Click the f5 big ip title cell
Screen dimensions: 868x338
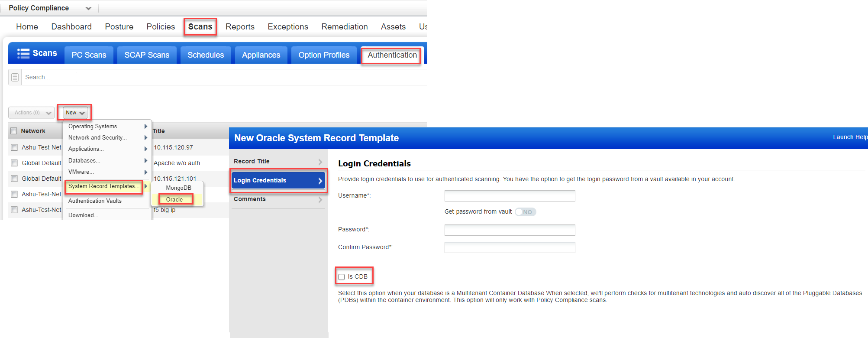[x=165, y=210]
